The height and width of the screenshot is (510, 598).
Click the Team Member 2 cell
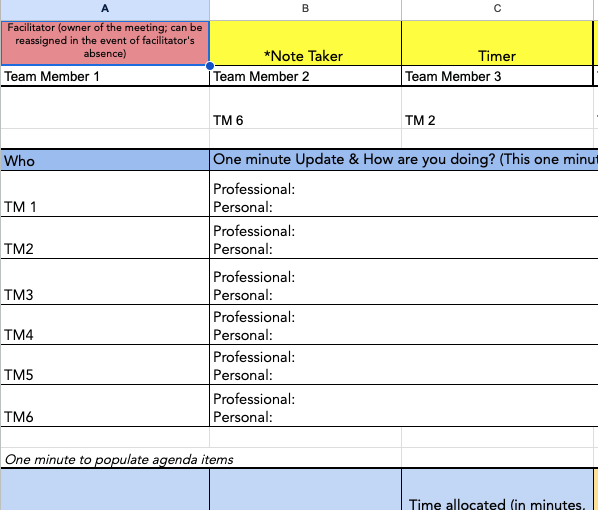(305, 76)
